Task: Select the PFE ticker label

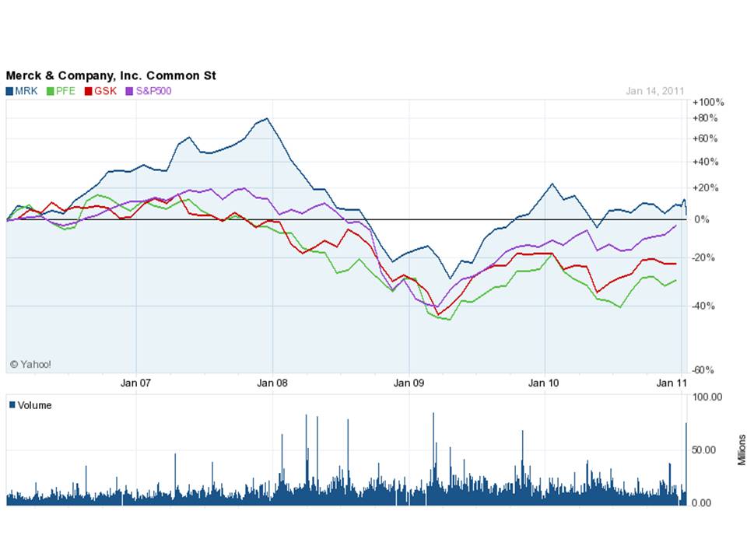Action: tap(66, 91)
